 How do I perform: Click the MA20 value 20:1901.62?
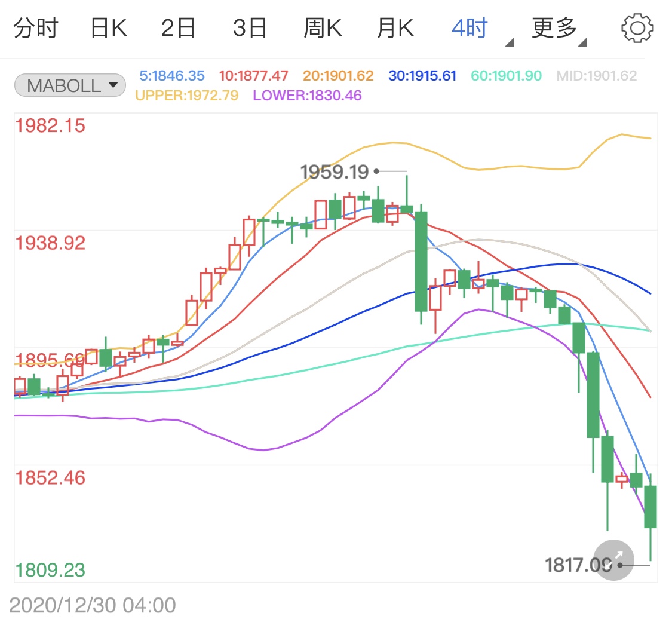(x=338, y=76)
